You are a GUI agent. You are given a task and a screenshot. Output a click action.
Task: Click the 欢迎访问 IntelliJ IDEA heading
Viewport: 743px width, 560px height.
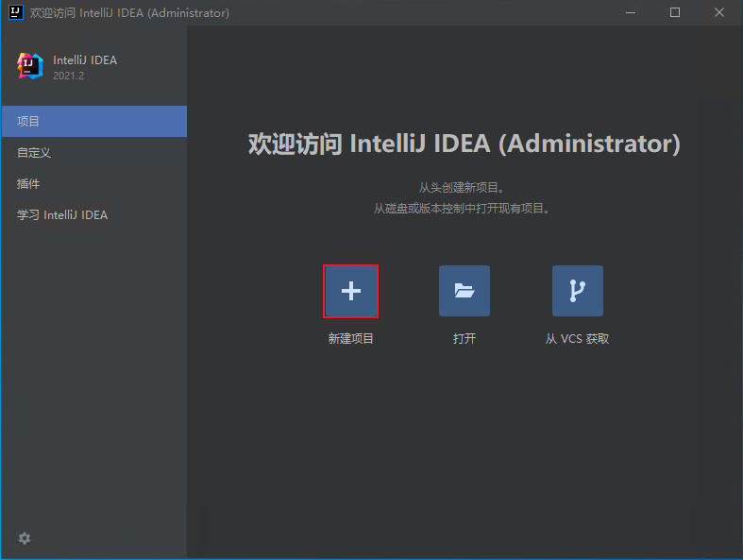tap(464, 144)
